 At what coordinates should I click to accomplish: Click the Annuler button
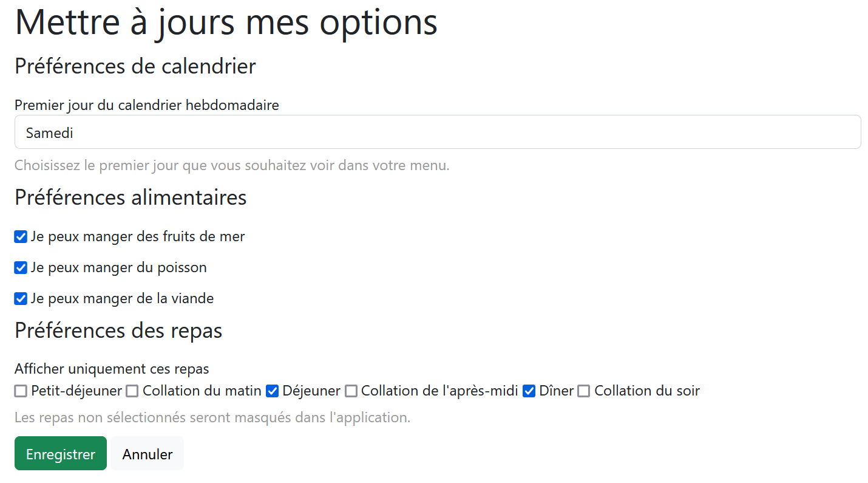coord(147,454)
